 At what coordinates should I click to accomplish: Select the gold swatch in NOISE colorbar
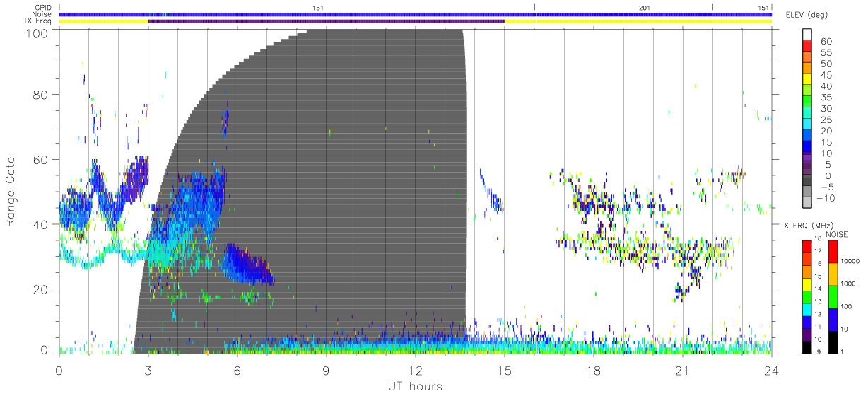[x=832, y=274]
